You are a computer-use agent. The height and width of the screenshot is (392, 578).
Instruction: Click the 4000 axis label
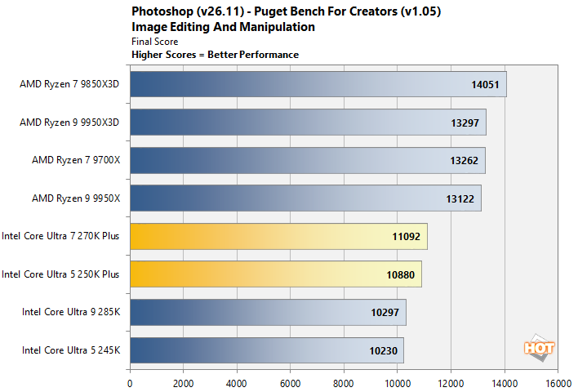pos(236,384)
